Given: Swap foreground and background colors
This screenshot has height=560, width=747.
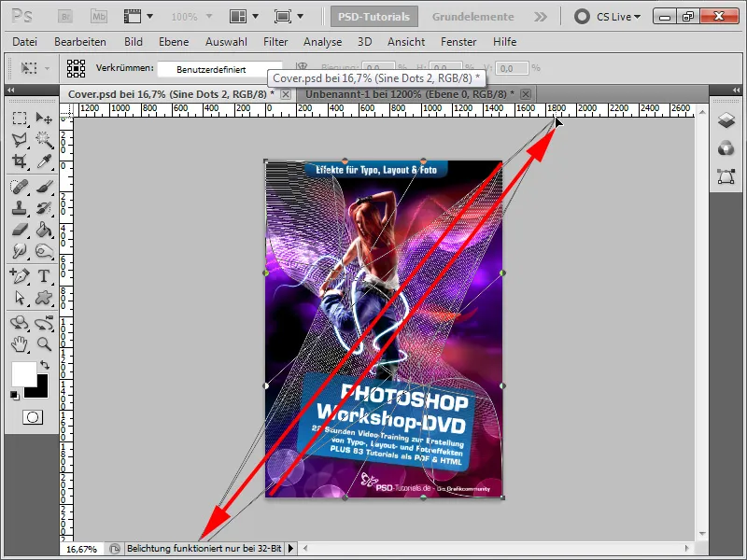Looking at the screenshot, I should tap(45, 365).
